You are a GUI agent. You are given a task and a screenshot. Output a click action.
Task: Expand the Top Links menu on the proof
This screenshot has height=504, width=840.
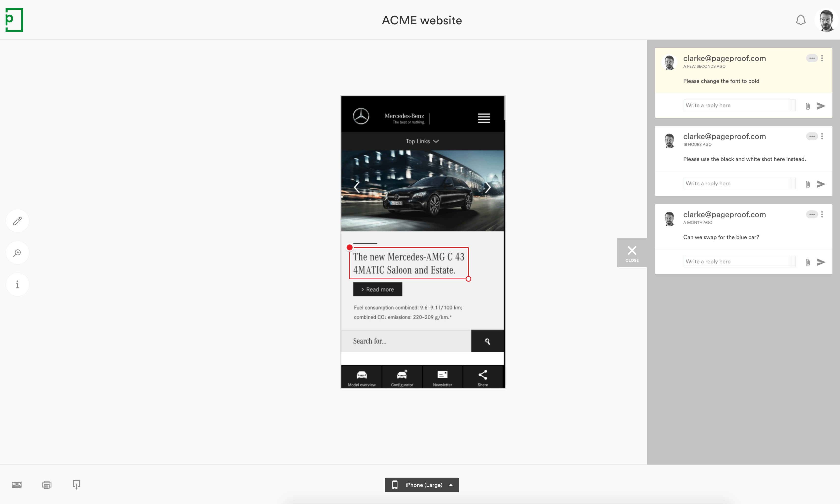pyautogui.click(x=422, y=141)
